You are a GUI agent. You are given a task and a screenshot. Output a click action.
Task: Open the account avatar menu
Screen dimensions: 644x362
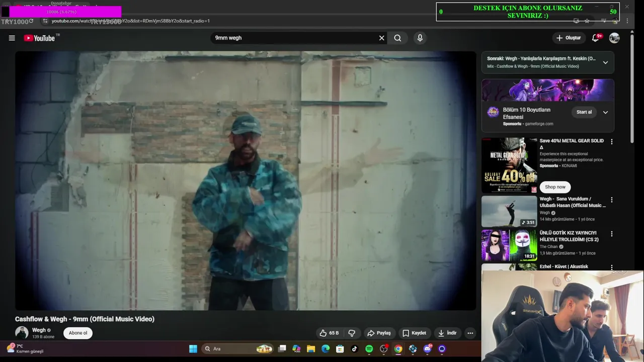point(614,38)
